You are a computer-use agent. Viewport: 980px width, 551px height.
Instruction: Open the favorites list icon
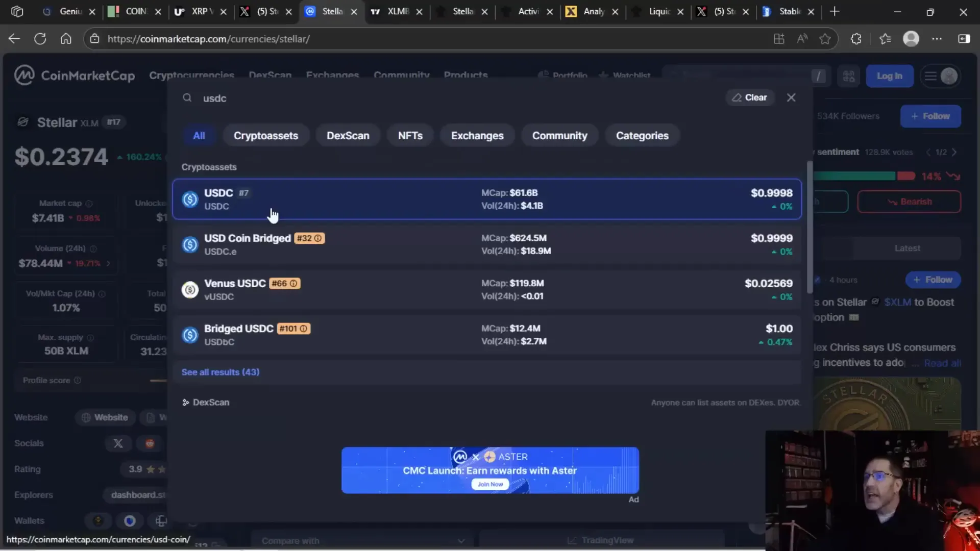(x=885, y=39)
